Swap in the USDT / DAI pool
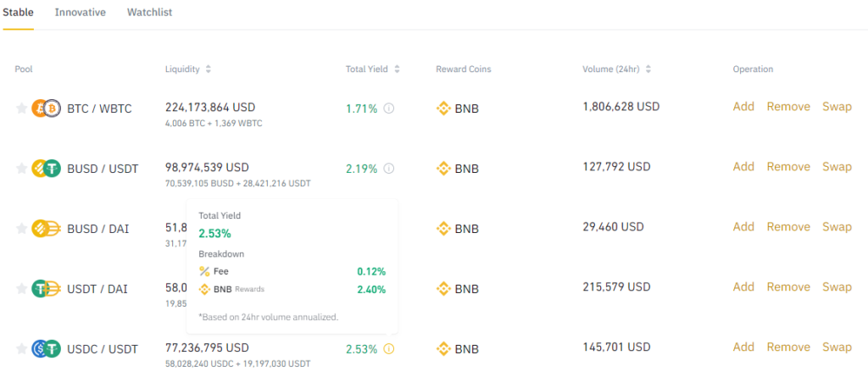The width and height of the screenshot is (868, 372). point(837,287)
